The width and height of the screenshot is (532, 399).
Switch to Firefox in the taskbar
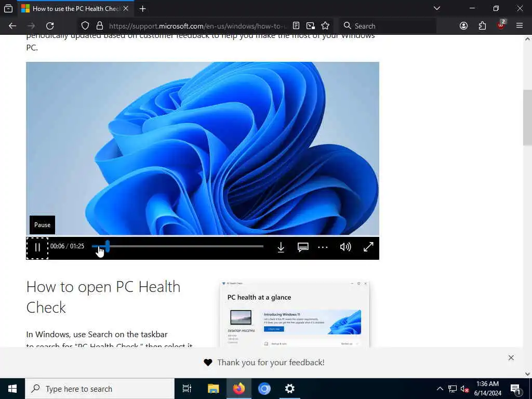coord(239,389)
